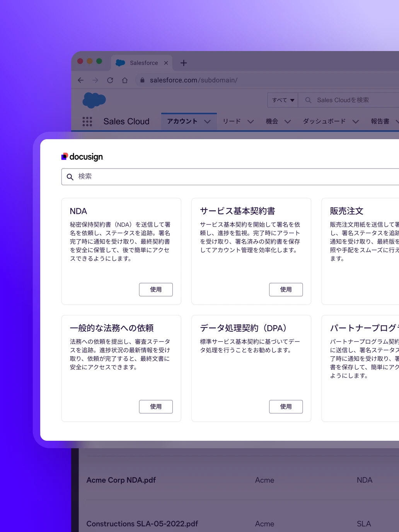Select the 報告書 navigation tab
This screenshot has height=532, width=399.
[x=380, y=121]
